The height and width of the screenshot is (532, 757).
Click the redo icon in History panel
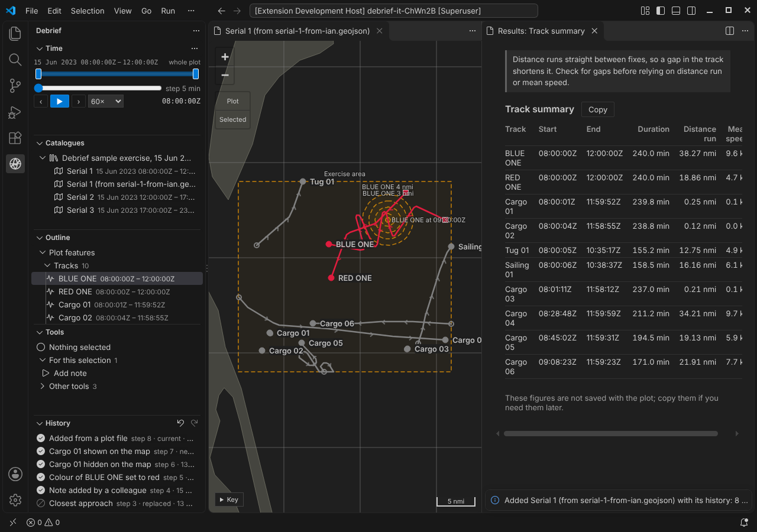click(194, 423)
